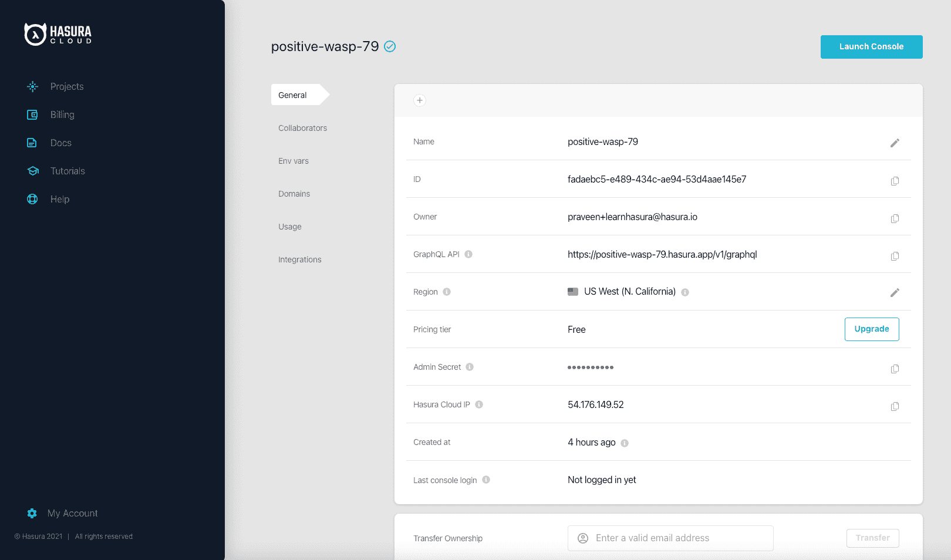Click the Upgrade pricing tier button
The width and height of the screenshot is (951, 560).
tap(872, 329)
